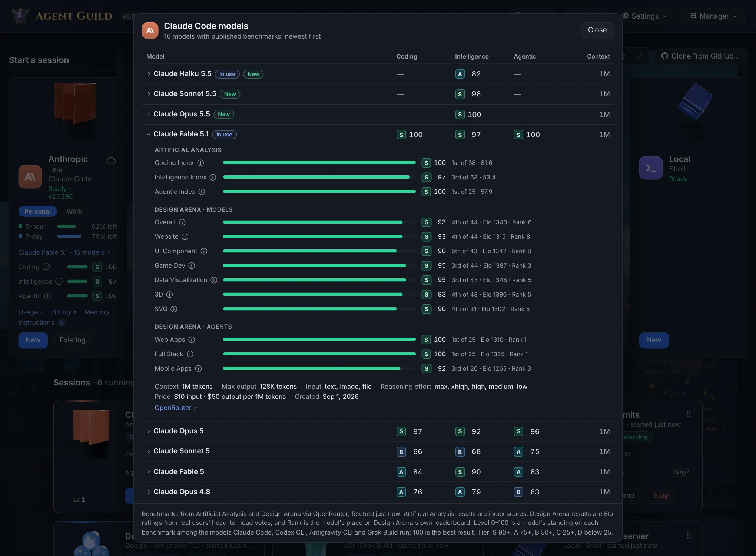Click info icon next to Agentic Index
This screenshot has height=556, width=756.
[202, 192]
